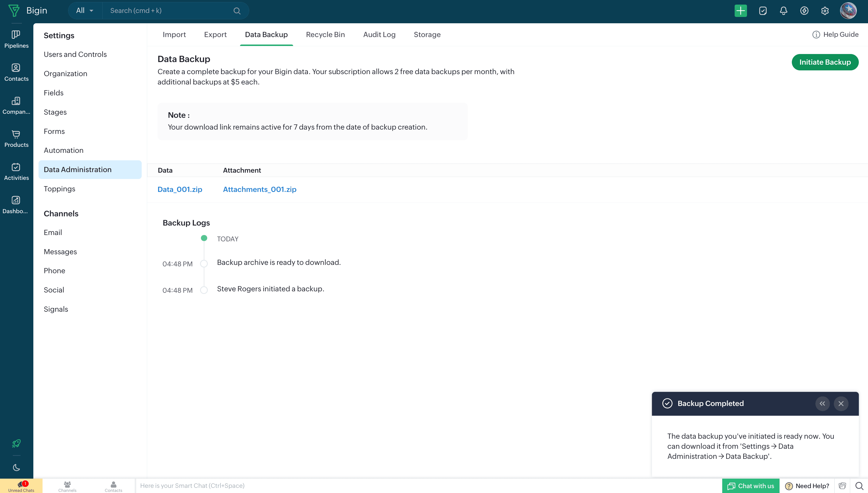Screen dimensions: 868x493
Task: Collapse the Backup Completed notification
Action: pos(822,403)
